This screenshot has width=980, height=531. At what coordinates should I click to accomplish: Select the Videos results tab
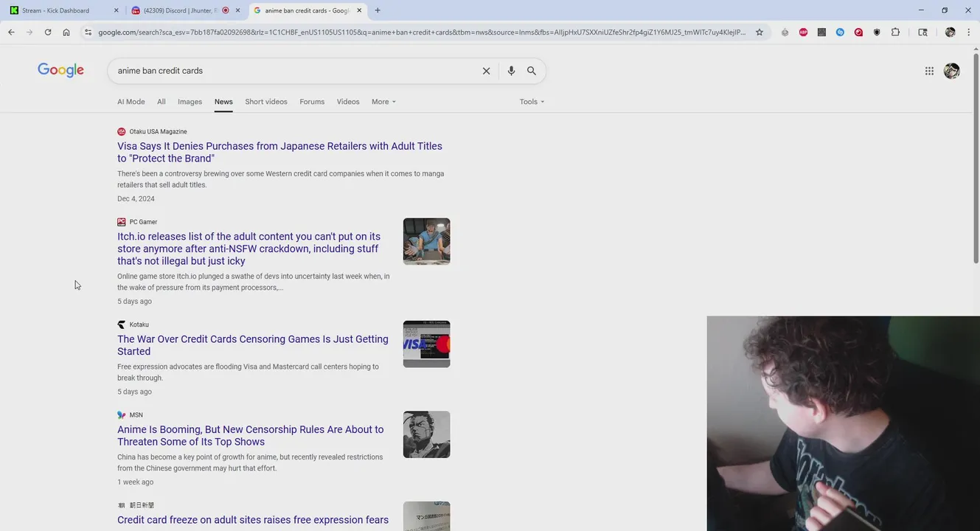pyautogui.click(x=348, y=102)
